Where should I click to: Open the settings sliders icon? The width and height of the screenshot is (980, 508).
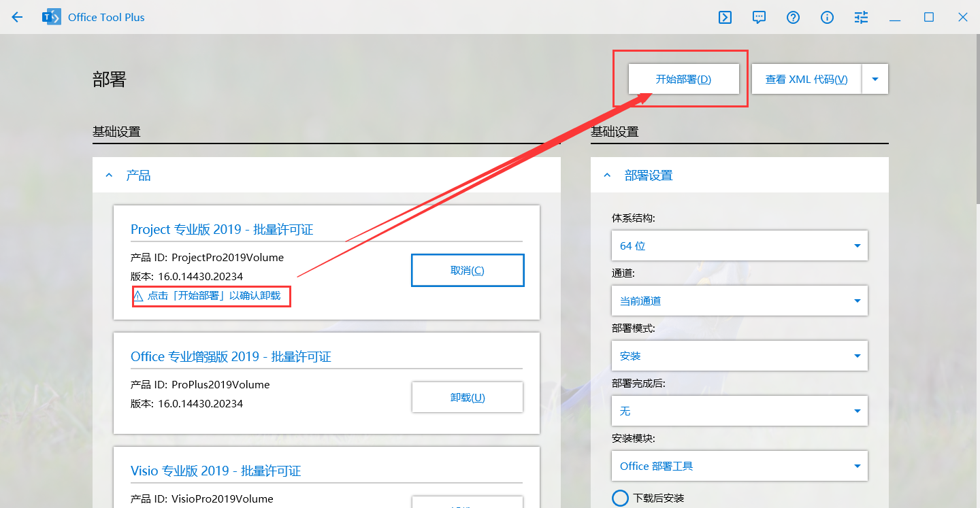coord(861,18)
